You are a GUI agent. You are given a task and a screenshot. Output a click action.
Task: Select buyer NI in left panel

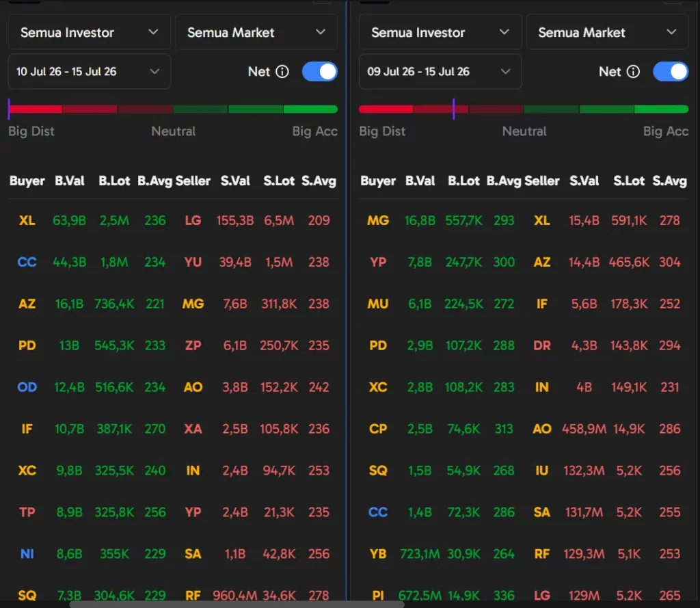[27, 554]
